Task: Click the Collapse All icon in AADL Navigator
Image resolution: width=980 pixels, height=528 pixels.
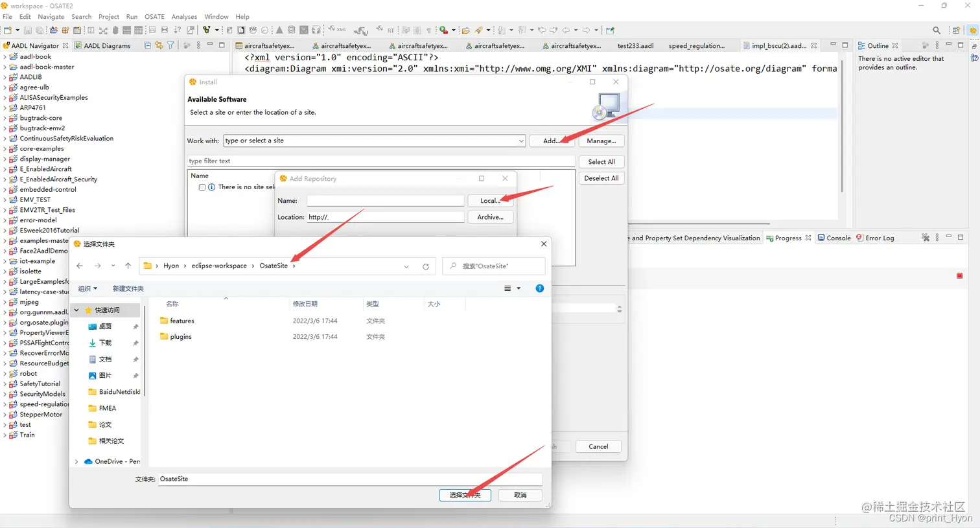Action: pos(148,45)
